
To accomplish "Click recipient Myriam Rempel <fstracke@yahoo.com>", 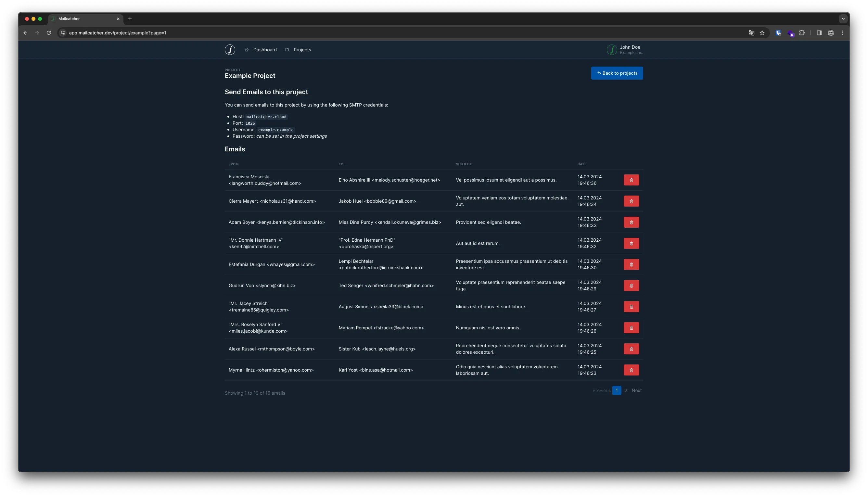I will click(381, 328).
